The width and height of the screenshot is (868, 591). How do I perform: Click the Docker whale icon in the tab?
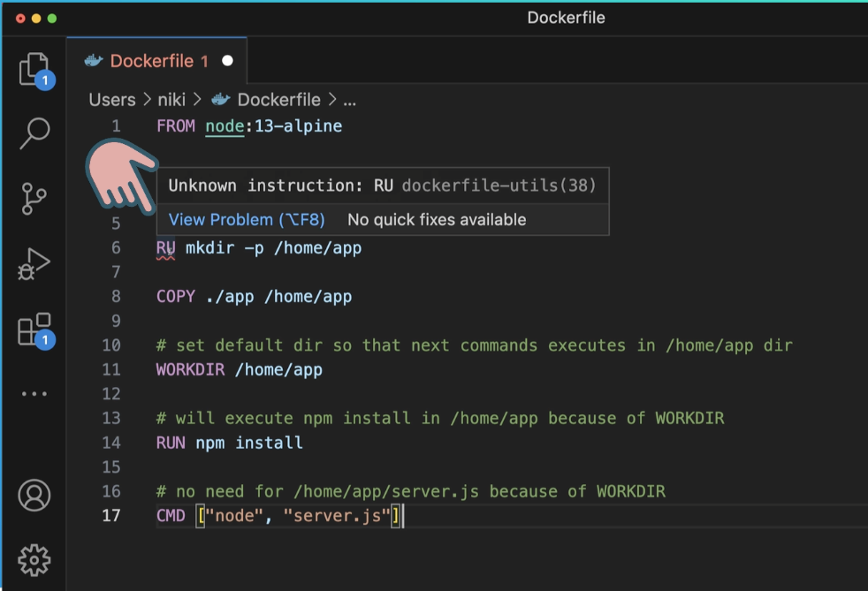pyautogui.click(x=94, y=60)
